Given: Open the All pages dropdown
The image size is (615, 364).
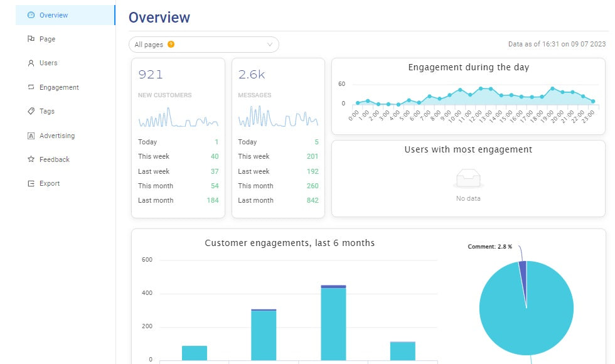Looking at the screenshot, I should pos(203,45).
